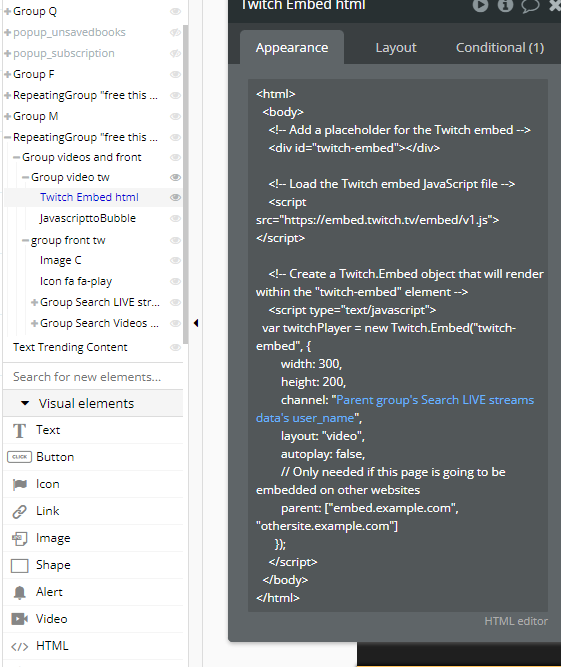
Task: Click inside the HTML code text area
Action: (x=398, y=345)
